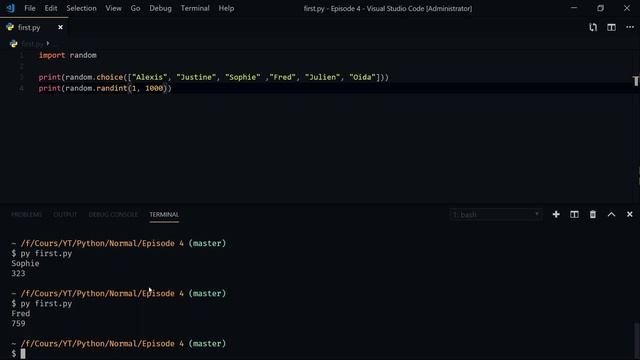The image size is (640, 360).
Task: Split the editor to the right
Action: (x=611, y=27)
